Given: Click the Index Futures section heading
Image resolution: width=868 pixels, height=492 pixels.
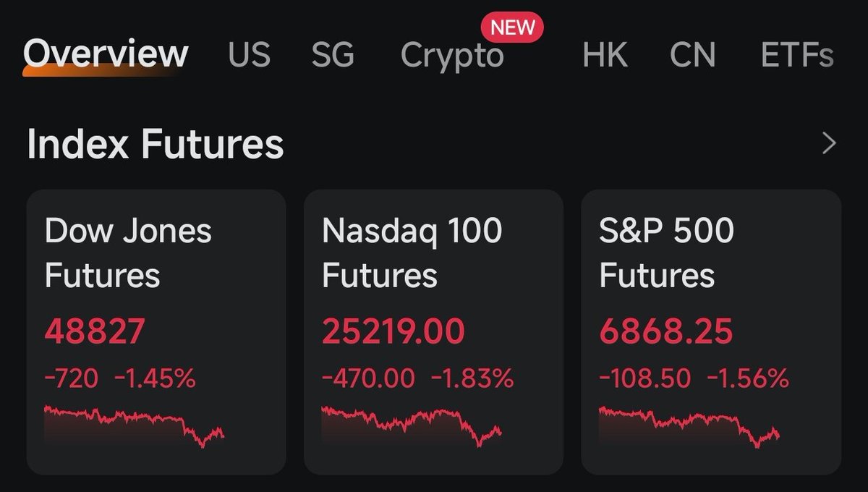Looking at the screenshot, I should [x=155, y=144].
